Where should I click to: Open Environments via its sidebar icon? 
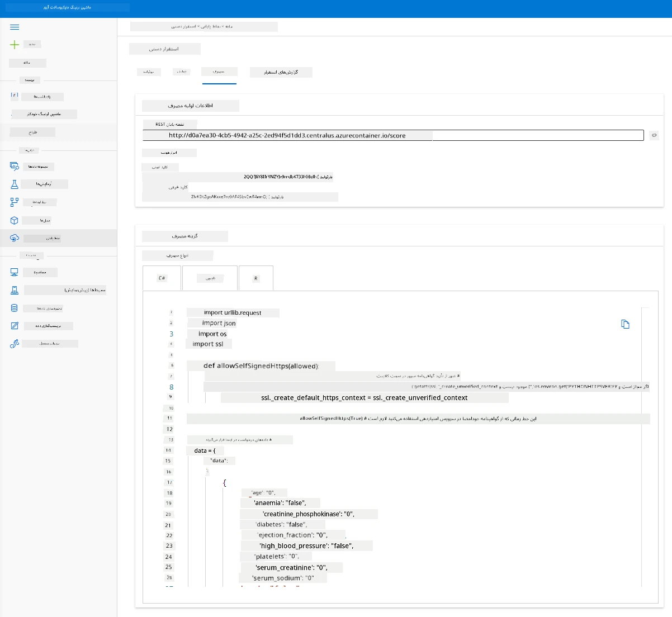point(15,290)
